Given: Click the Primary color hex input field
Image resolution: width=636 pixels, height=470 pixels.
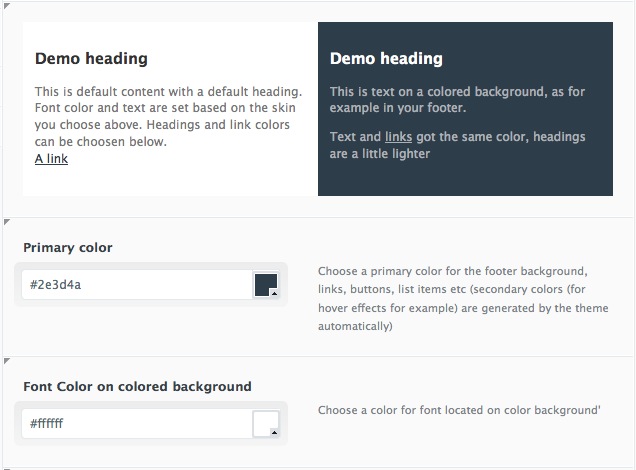Looking at the screenshot, I should (x=137, y=285).
